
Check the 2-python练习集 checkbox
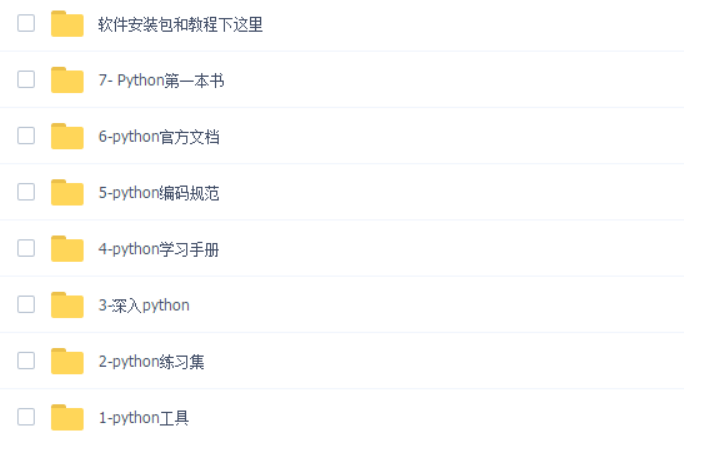click(x=26, y=361)
